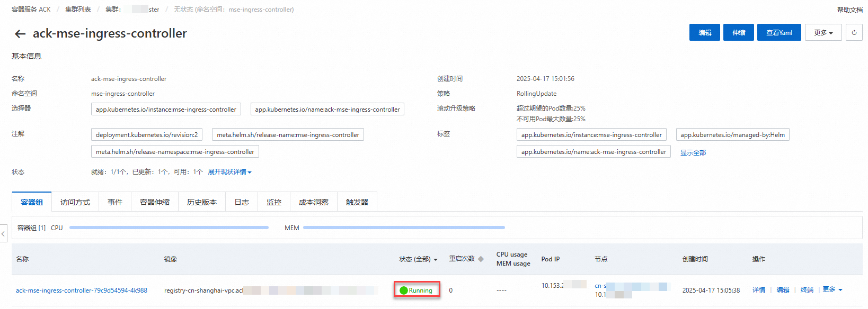The height and width of the screenshot is (309, 868).
Task: Open the 帮助文档 link
Action: point(849,10)
